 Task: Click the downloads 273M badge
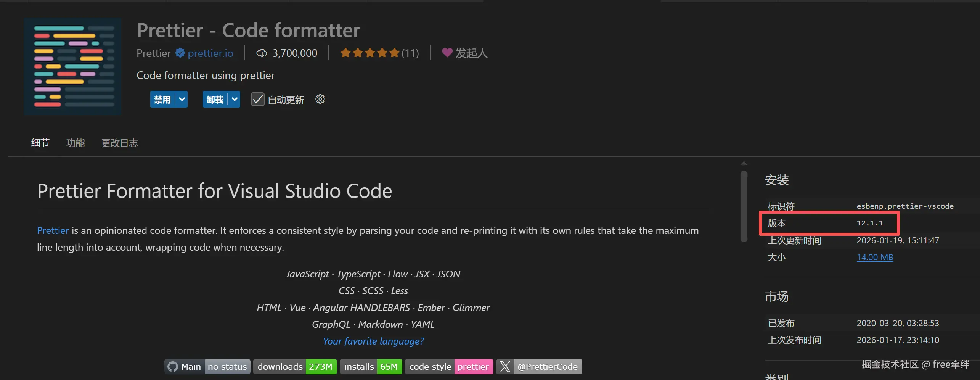coord(295,367)
